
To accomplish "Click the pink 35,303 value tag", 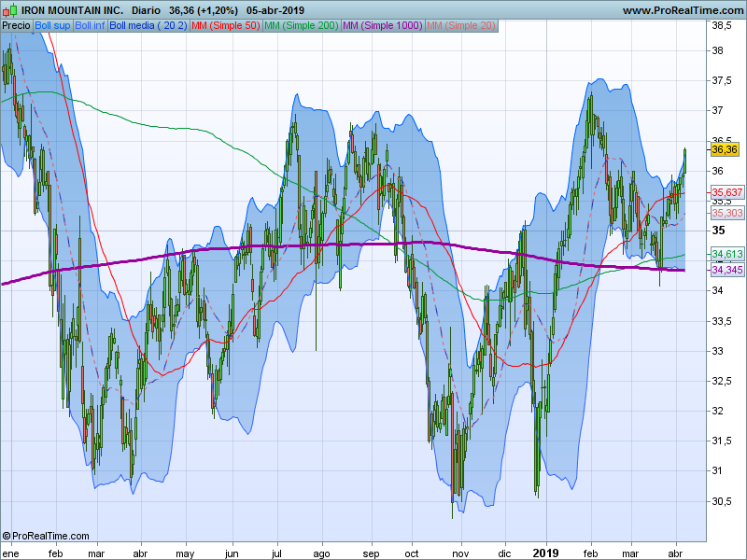I will click(727, 213).
